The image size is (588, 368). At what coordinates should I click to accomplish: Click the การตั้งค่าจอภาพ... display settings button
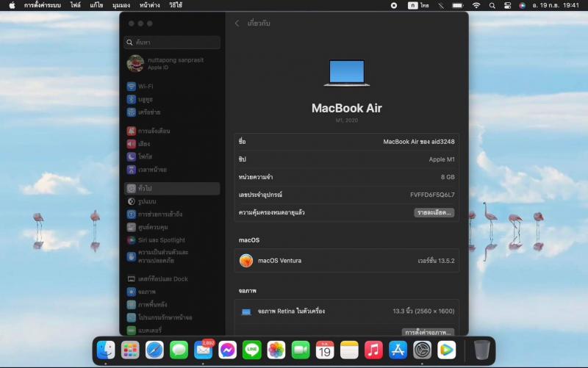pyautogui.click(x=429, y=332)
